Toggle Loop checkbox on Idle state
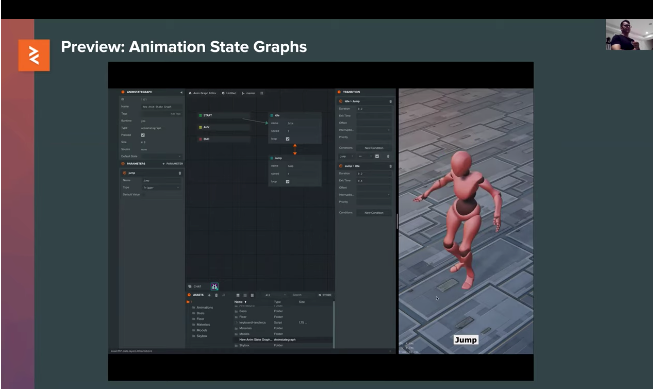Viewport: 653px width, 389px height. click(287, 139)
